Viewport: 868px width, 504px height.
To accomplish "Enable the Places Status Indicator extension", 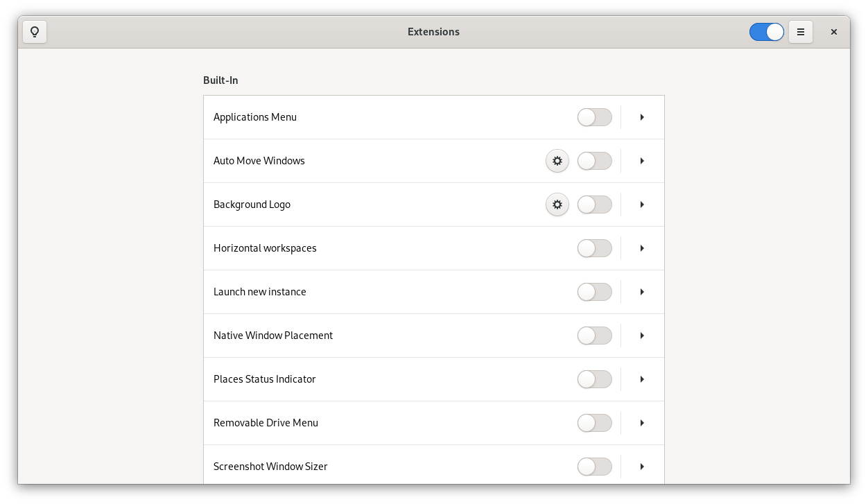I will tap(595, 379).
